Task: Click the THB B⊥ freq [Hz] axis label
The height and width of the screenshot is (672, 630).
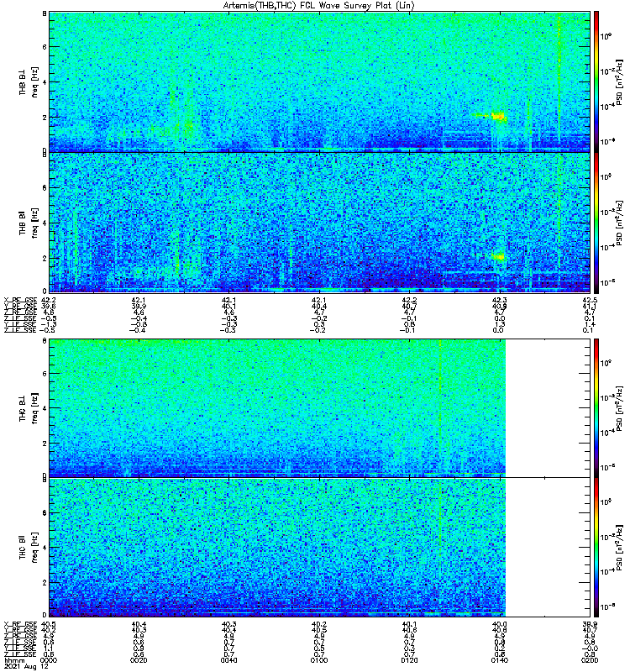Action: point(29,81)
